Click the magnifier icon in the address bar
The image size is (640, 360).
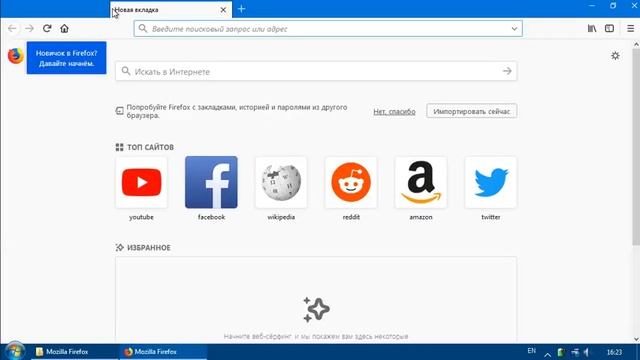pyautogui.click(x=142, y=29)
